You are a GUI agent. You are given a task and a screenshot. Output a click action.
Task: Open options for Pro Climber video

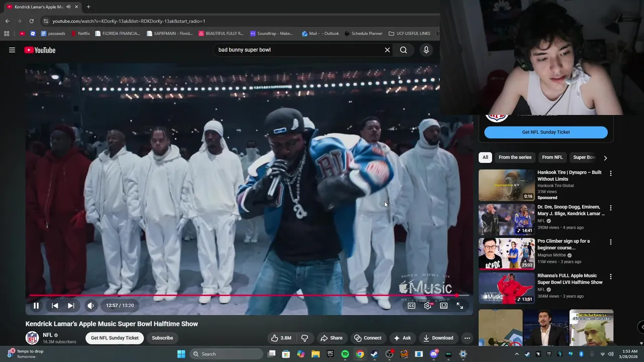click(x=611, y=242)
